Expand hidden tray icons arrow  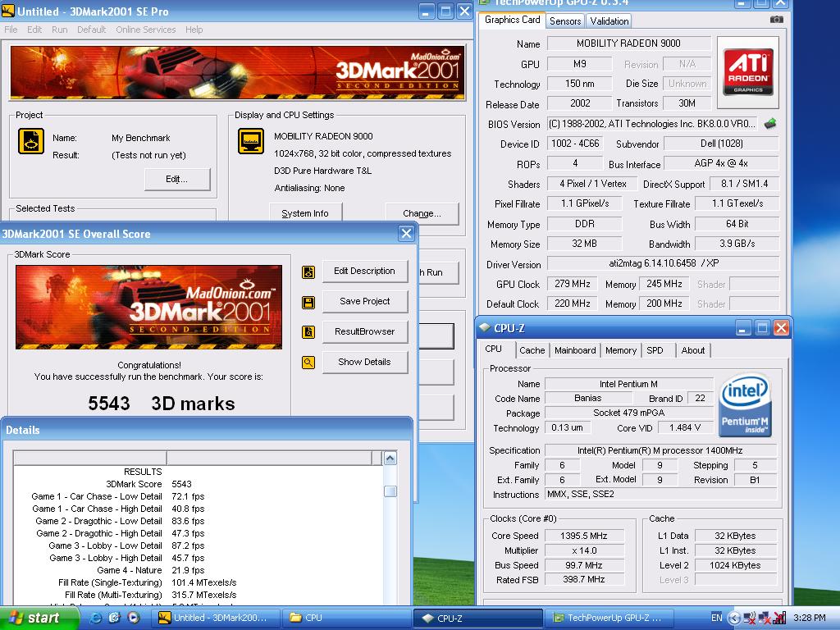click(x=734, y=619)
